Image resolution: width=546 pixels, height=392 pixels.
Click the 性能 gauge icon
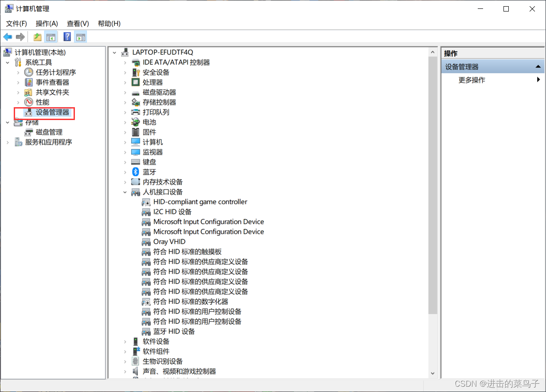(x=28, y=102)
